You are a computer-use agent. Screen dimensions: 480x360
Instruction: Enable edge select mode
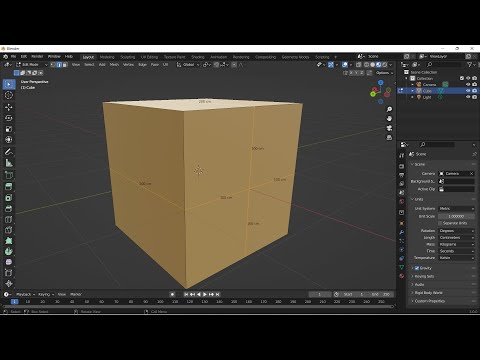click(x=59, y=65)
